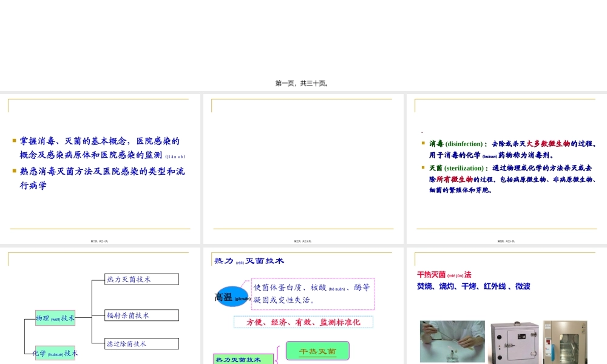
Task: Click the 干热灭菌法 red heading
Action: pyautogui.click(x=445, y=274)
